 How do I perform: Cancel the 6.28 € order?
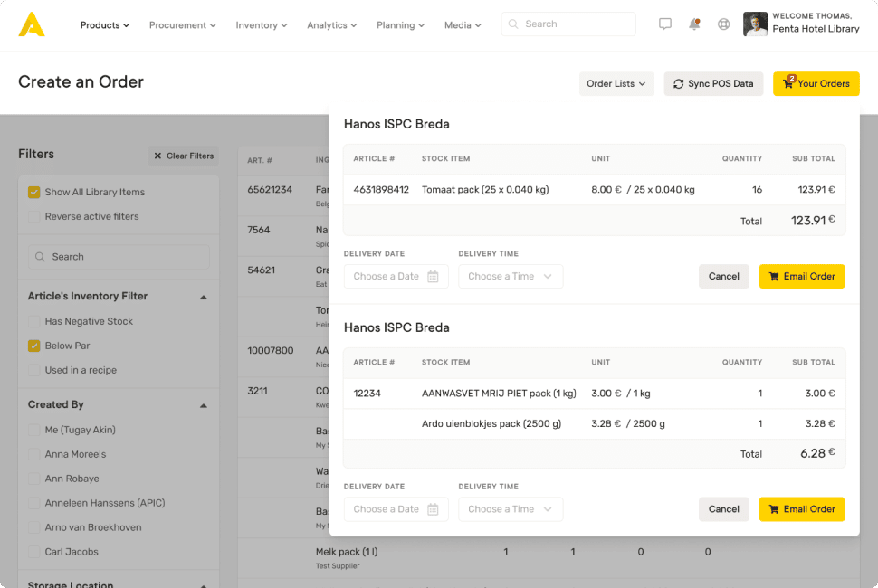click(723, 509)
